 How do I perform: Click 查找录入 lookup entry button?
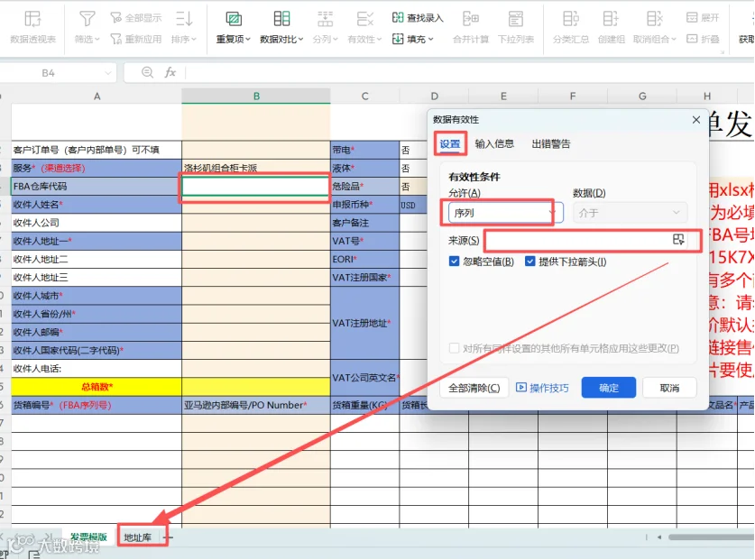(418, 18)
